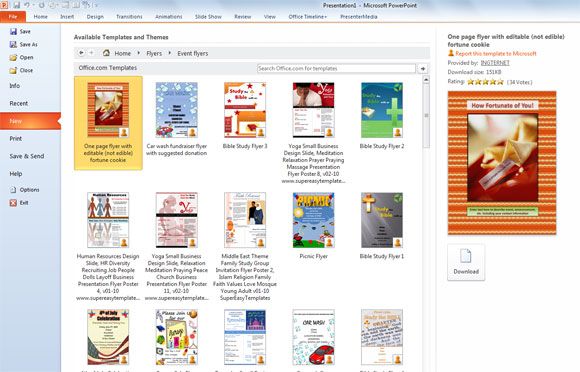
Task: Click Save in backstage sidebar
Action: point(20,31)
